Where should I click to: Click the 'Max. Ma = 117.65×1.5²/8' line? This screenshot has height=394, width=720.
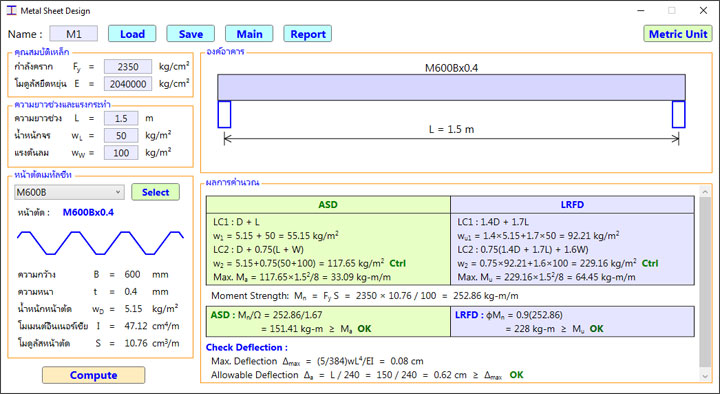(302, 277)
